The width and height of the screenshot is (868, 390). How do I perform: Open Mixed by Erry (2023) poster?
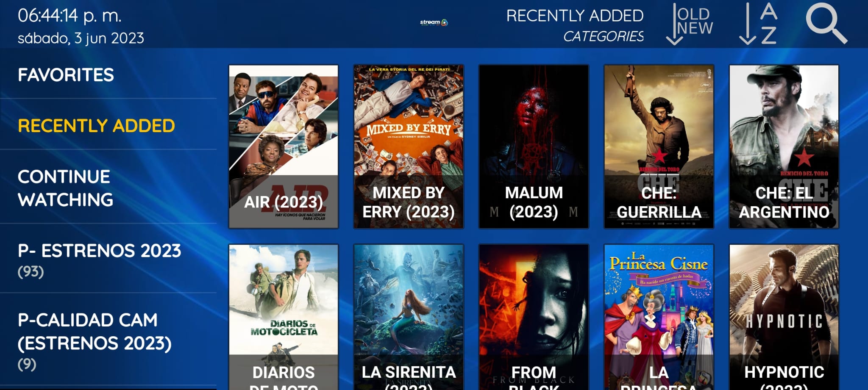pos(409,147)
